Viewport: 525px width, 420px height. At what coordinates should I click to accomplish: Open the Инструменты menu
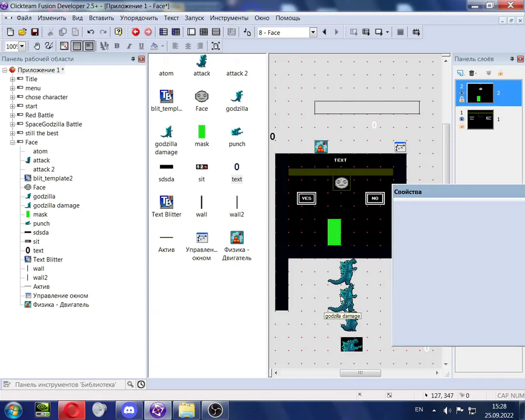click(x=229, y=18)
